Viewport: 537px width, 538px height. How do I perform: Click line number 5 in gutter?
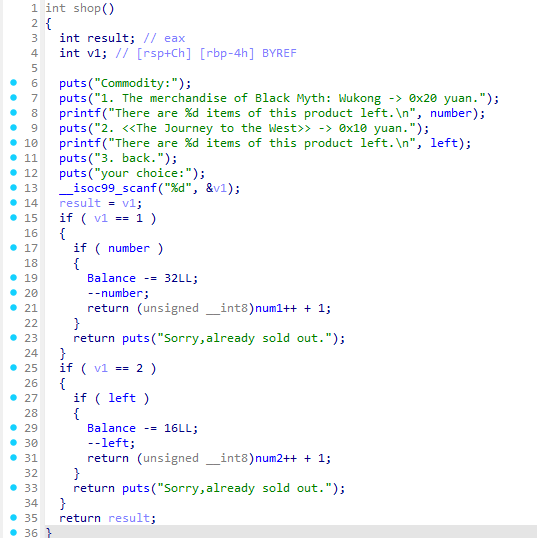click(34, 68)
